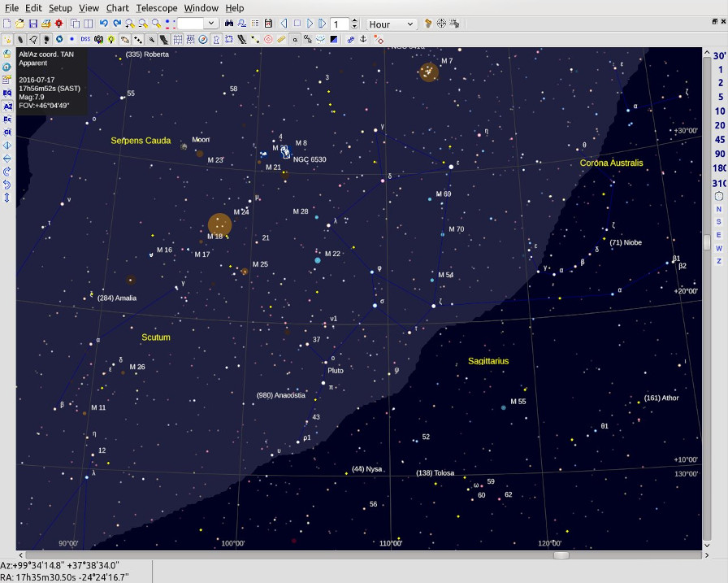Step time forward with the right arrow
Viewport: 728px width, 583px height.
pyautogui.click(x=310, y=24)
